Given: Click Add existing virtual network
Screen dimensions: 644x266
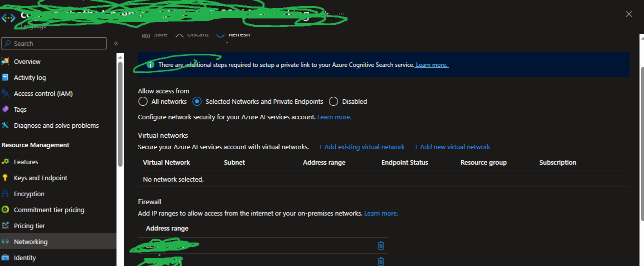Looking at the screenshot, I should (361, 147).
